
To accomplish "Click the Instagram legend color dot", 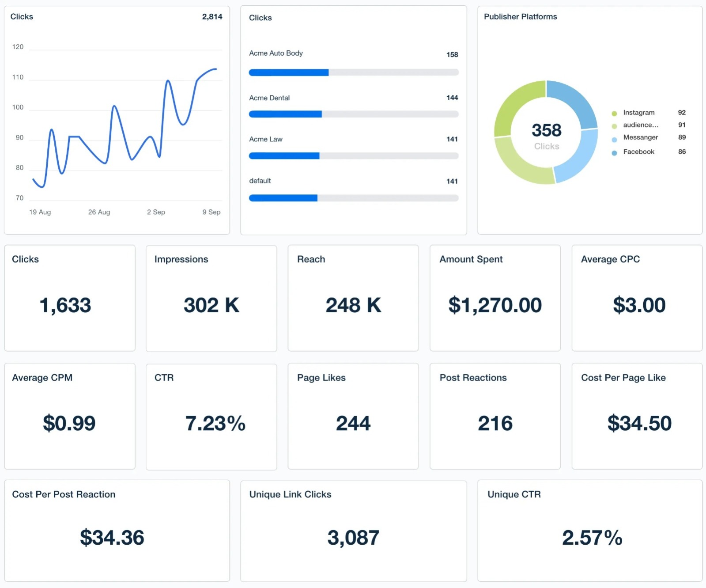I will click(614, 114).
